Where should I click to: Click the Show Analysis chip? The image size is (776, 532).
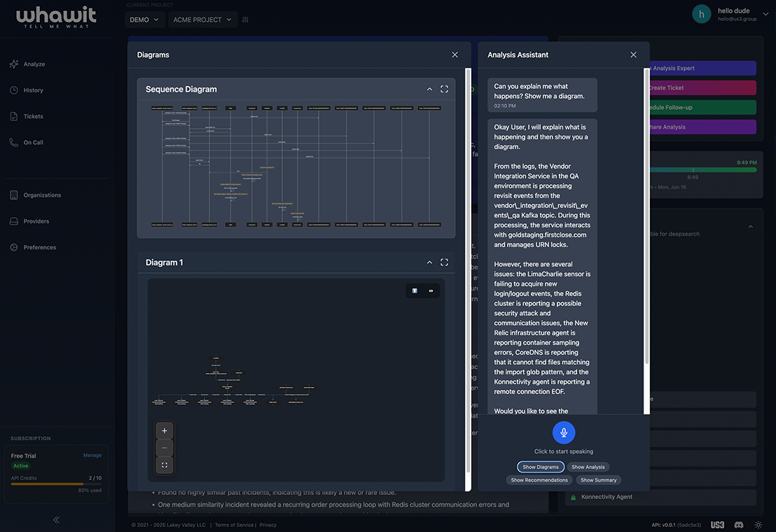coord(588,467)
